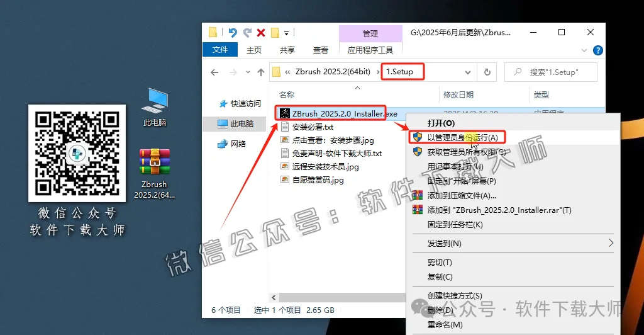This screenshot has height=335, width=644.
Task: Select 网络 in navigation pane
Action: pyautogui.click(x=233, y=144)
